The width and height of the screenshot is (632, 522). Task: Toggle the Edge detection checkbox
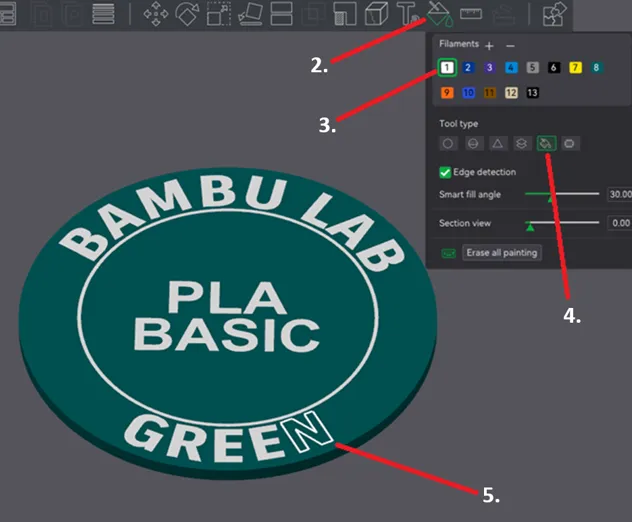[x=445, y=173]
